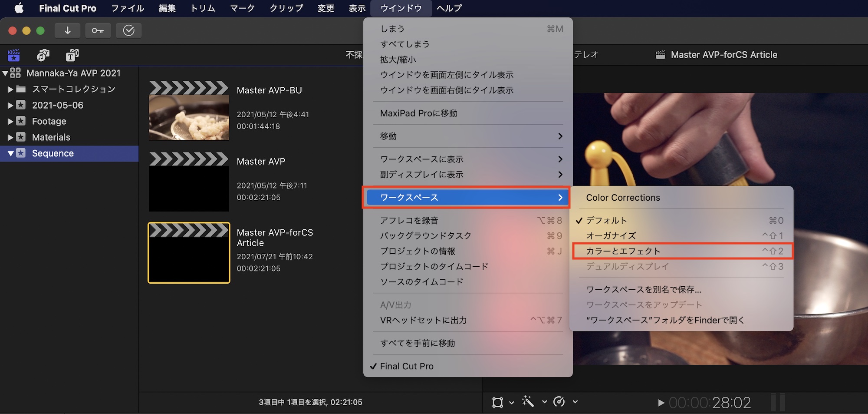Select the Master AVP-forCS Article project thumbnail
The width and height of the screenshot is (868, 414).
point(189,253)
